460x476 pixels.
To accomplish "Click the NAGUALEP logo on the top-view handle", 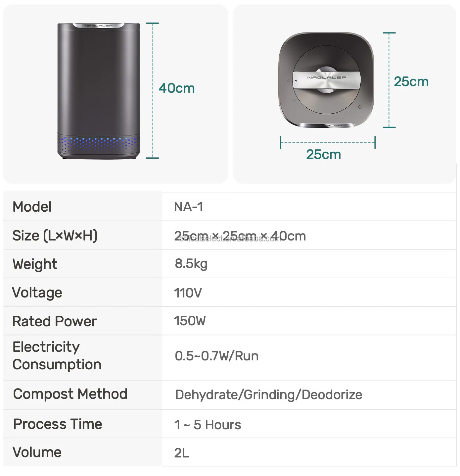I will (327, 78).
